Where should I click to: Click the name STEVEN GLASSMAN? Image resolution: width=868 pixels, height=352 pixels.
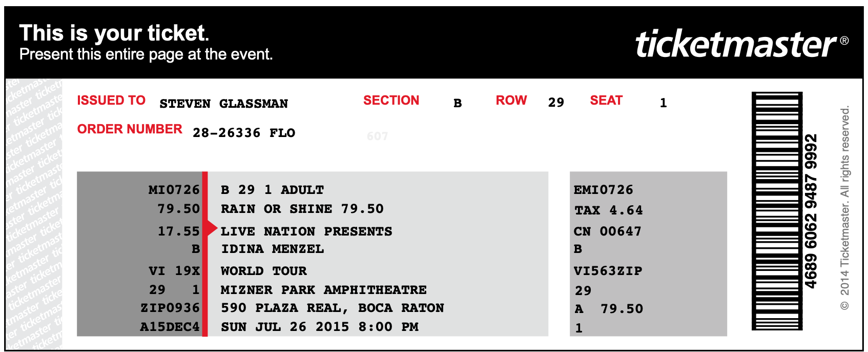pos(224,104)
